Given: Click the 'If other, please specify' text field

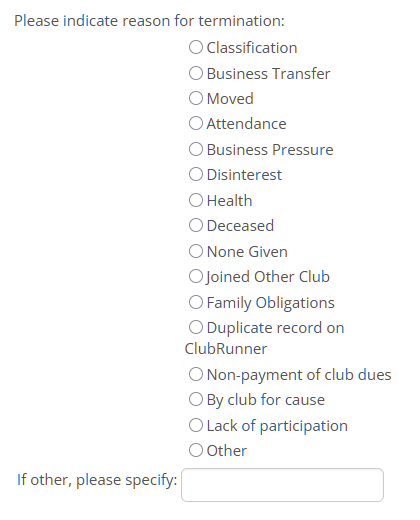Looking at the screenshot, I should (x=282, y=485).
